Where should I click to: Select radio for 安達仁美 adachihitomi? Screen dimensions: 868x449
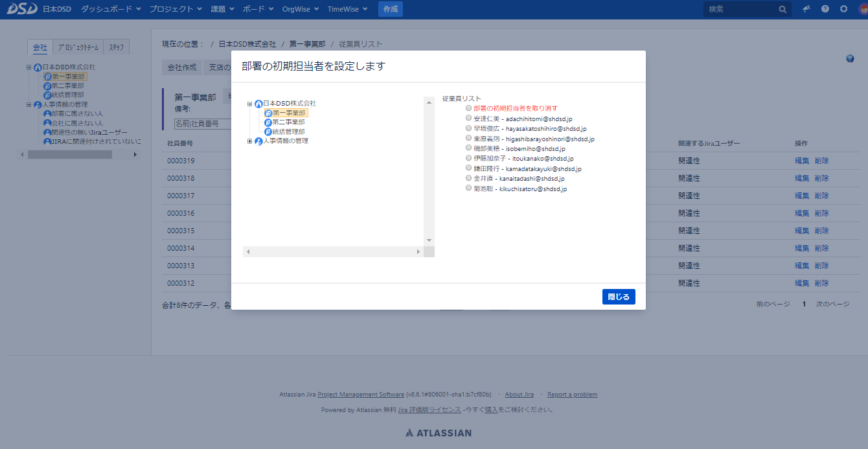[x=468, y=119]
